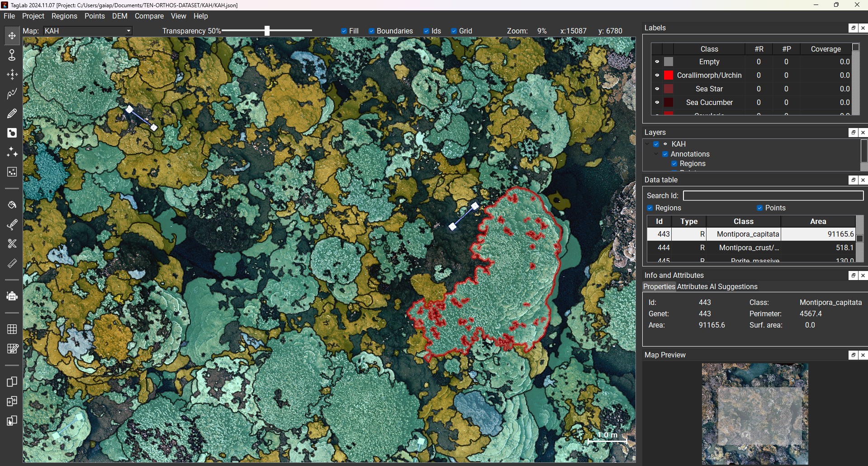868x466 pixels.
Task: Select the Sampling points tool
Action: [12, 172]
